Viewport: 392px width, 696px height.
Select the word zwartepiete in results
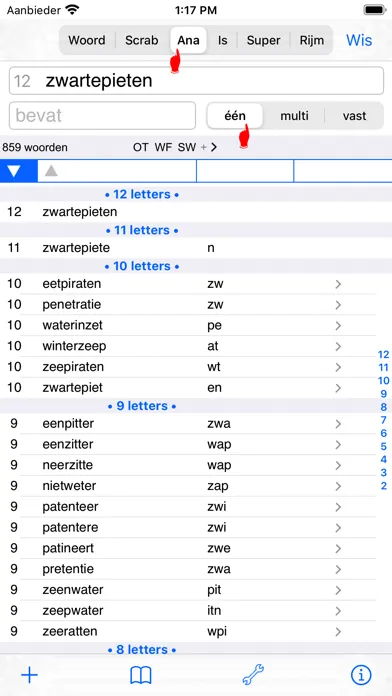tap(76, 248)
